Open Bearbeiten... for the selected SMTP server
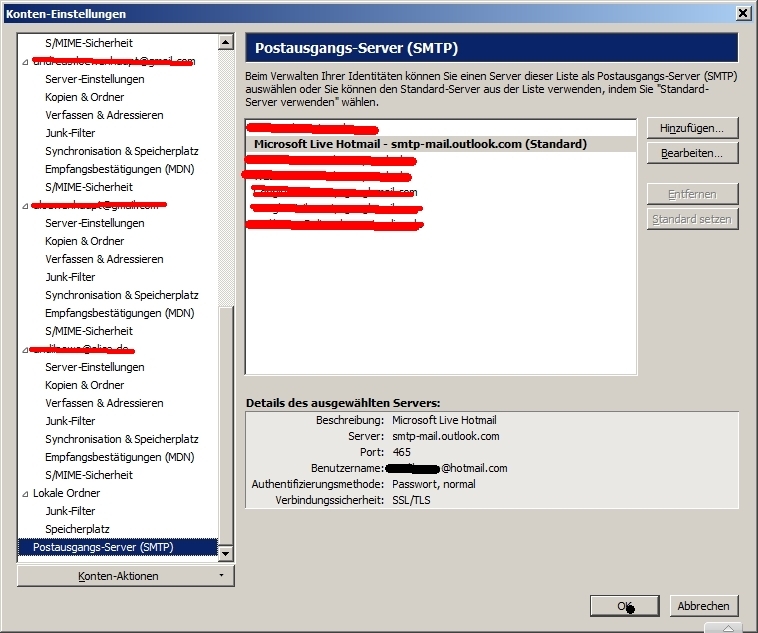 tap(692, 153)
